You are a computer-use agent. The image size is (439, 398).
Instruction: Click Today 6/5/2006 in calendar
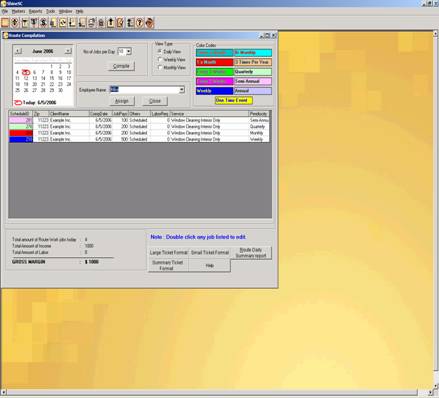35,103
